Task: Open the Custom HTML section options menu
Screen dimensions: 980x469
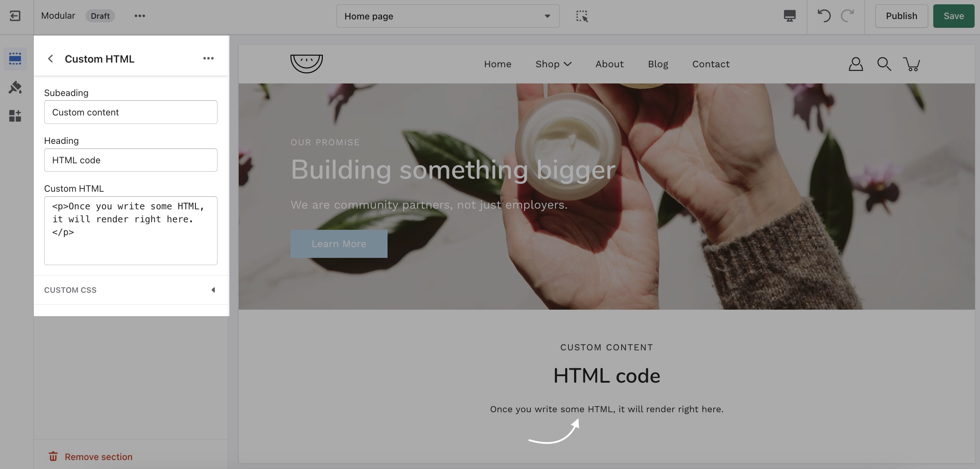Action: pyautogui.click(x=208, y=58)
